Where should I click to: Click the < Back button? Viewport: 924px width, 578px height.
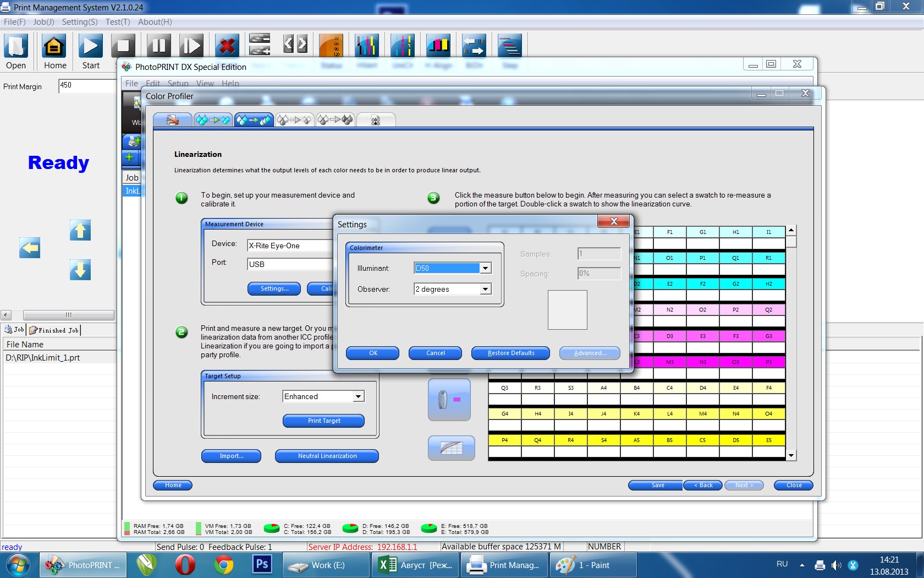(x=703, y=485)
